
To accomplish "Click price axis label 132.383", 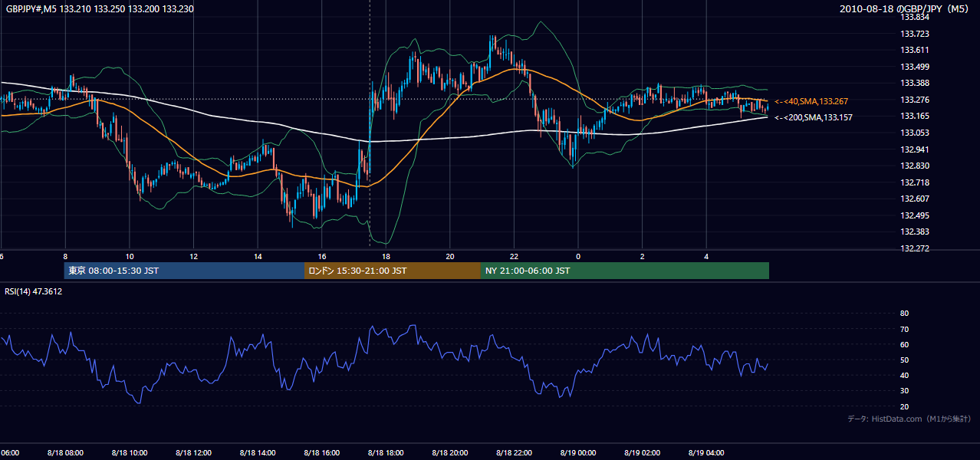I will click(915, 232).
